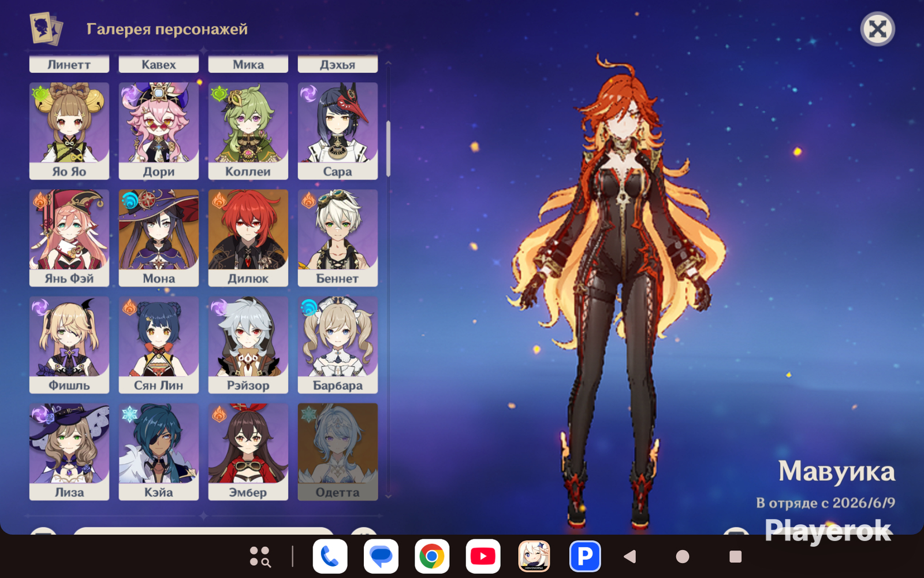Select the Беннет character card

point(338,238)
